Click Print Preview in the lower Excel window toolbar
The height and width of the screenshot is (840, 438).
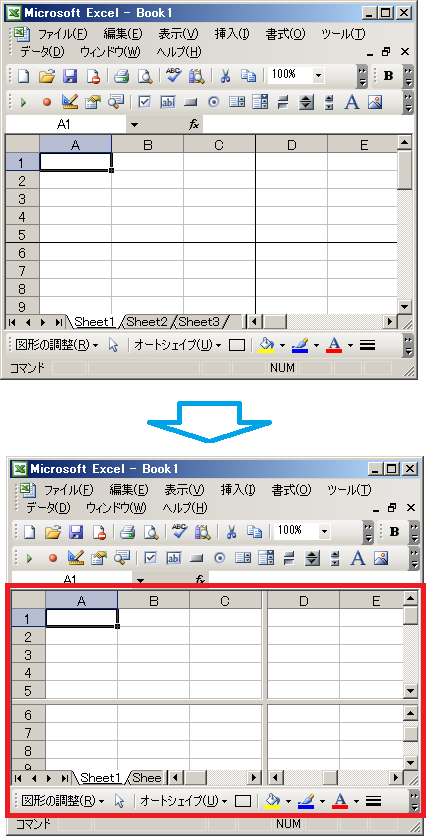pos(152,531)
